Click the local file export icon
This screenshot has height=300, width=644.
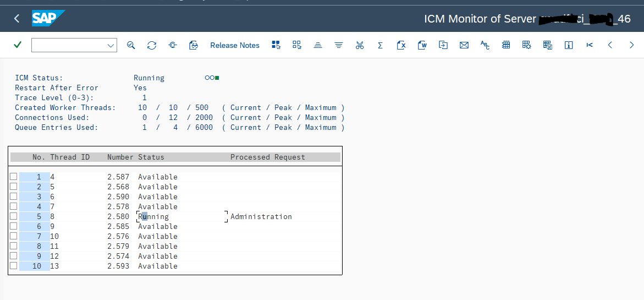pyautogui.click(x=443, y=45)
